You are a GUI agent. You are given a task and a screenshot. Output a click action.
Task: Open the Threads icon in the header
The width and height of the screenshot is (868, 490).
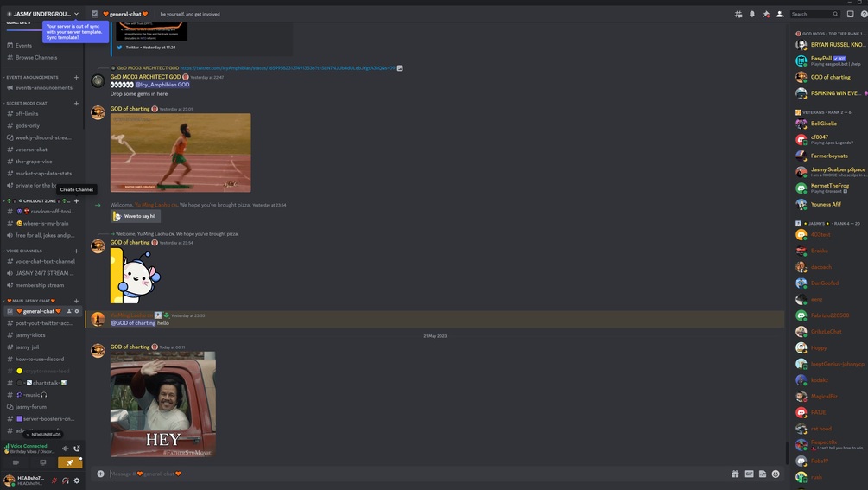(x=738, y=14)
